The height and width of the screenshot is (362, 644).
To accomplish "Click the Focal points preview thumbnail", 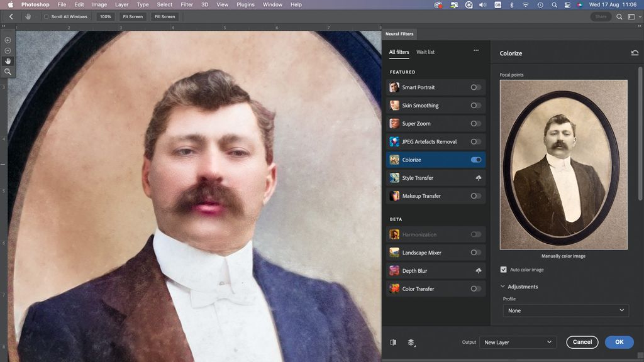I will pyautogui.click(x=563, y=163).
